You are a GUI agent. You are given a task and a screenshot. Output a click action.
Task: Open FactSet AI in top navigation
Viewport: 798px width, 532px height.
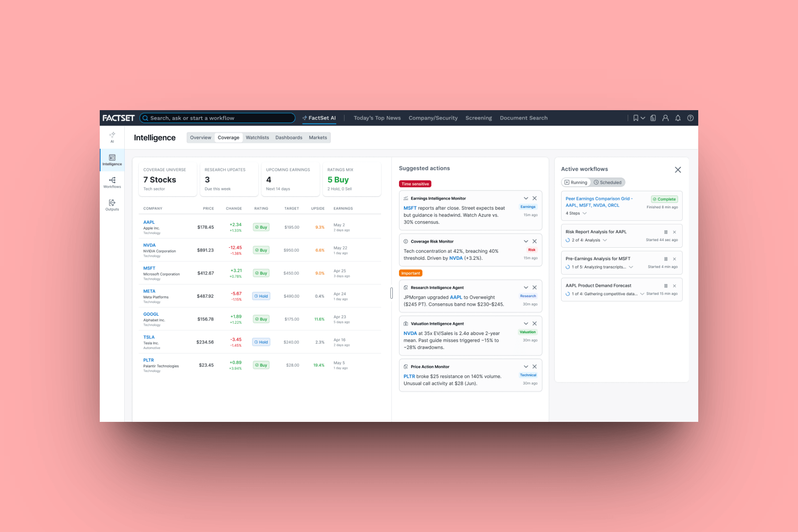319,118
